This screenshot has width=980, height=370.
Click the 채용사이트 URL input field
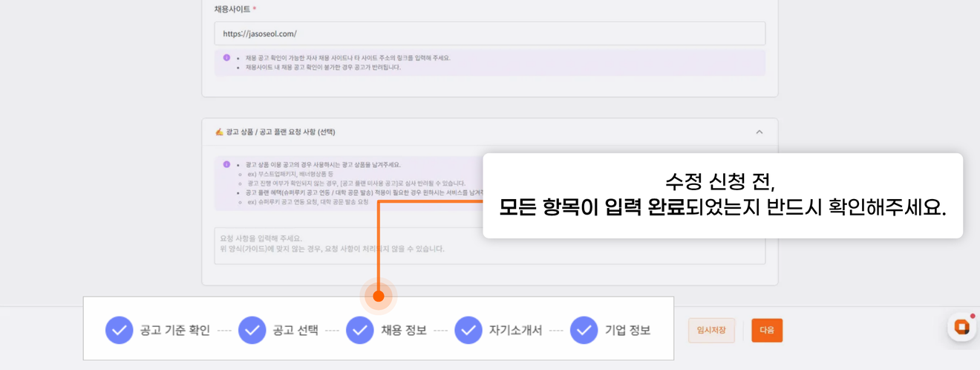coord(489,33)
